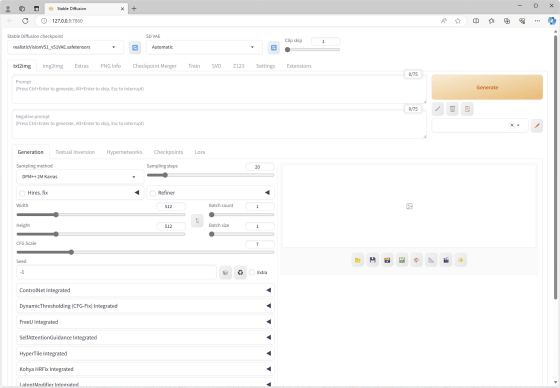560x388 pixels.
Task: Refresh the Stable Diffusion checkpoint list
Action: pos(135,48)
